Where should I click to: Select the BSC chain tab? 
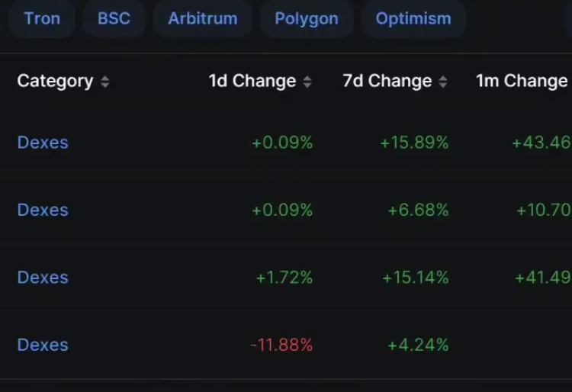tap(114, 18)
